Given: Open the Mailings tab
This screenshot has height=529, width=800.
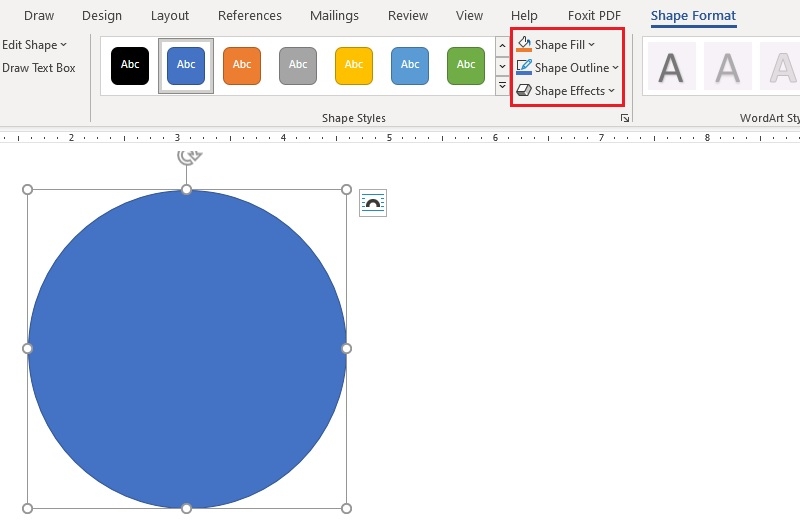Looking at the screenshot, I should [x=334, y=16].
